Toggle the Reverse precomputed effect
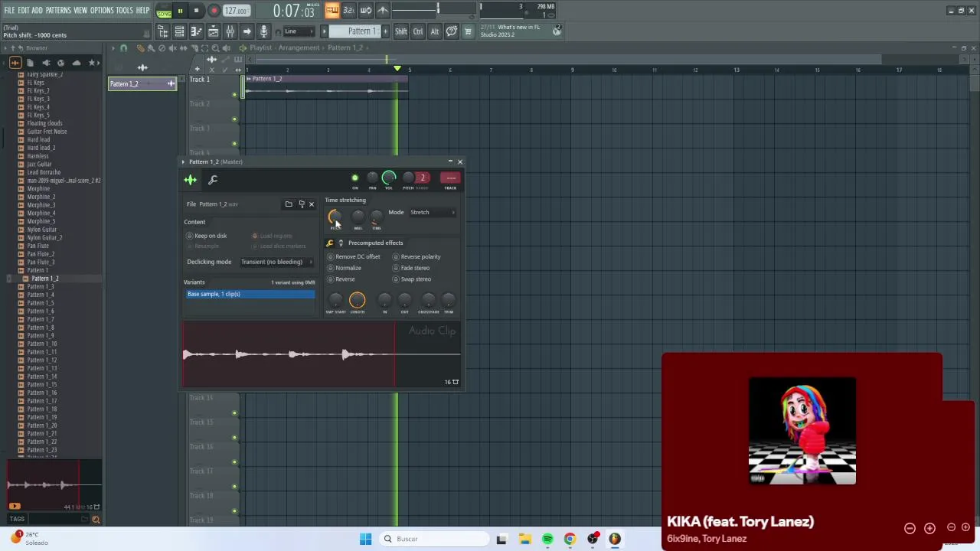Image resolution: width=980 pixels, height=551 pixels. coord(341,279)
